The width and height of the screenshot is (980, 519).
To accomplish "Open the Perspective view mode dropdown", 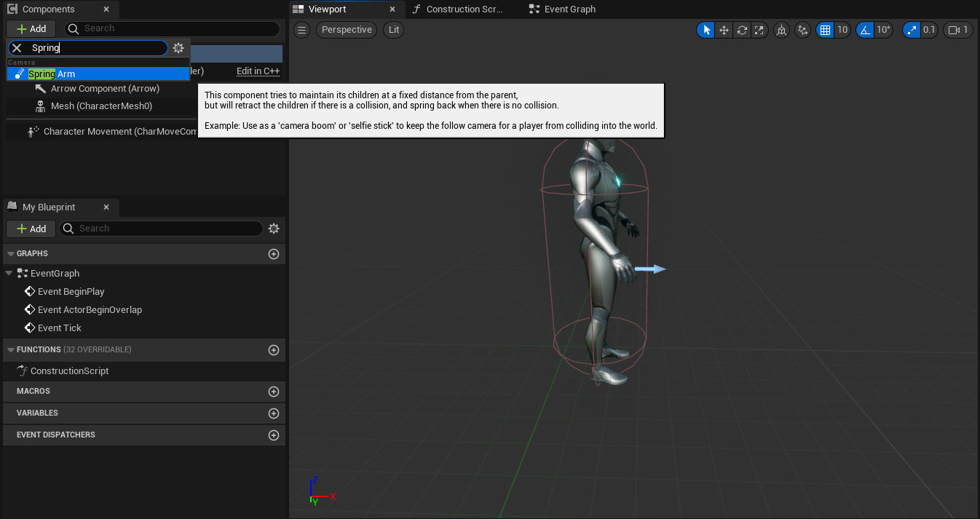I will [347, 30].
